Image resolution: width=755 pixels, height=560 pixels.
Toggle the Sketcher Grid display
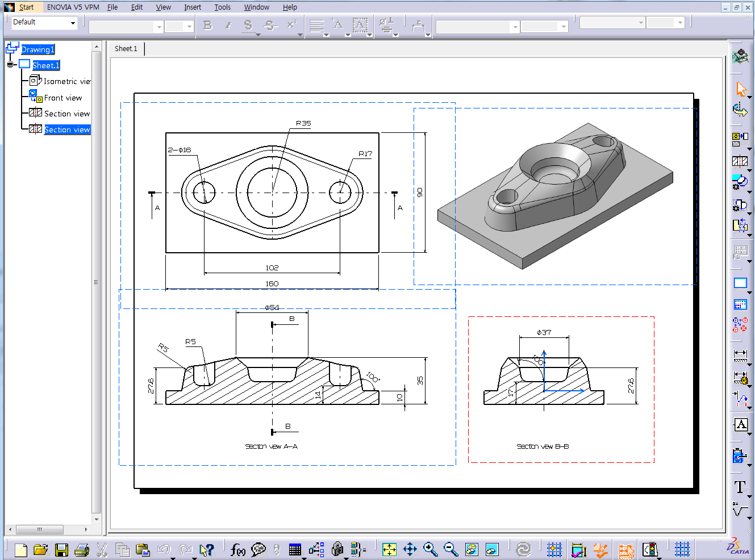pyautogui.click(x=682, y=549)
